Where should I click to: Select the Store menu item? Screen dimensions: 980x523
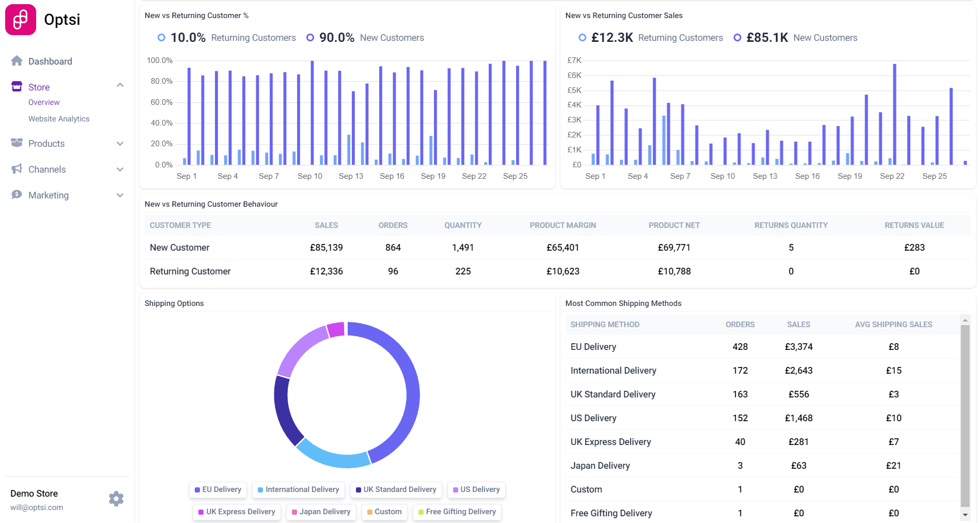tap(39, 87)
